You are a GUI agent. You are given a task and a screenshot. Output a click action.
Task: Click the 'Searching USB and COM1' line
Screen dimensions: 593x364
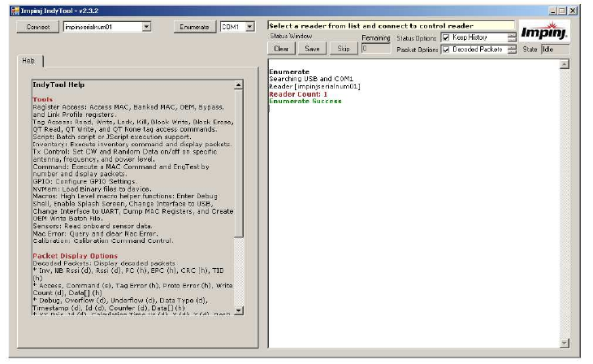[x=311, y=79]
